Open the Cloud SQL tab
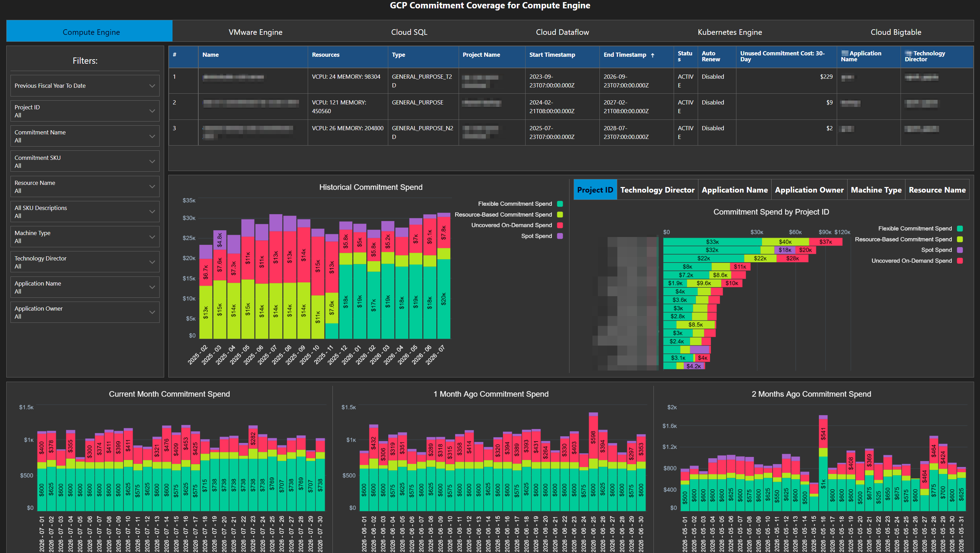This screenshot has height=553, width=980. [409, 32]
